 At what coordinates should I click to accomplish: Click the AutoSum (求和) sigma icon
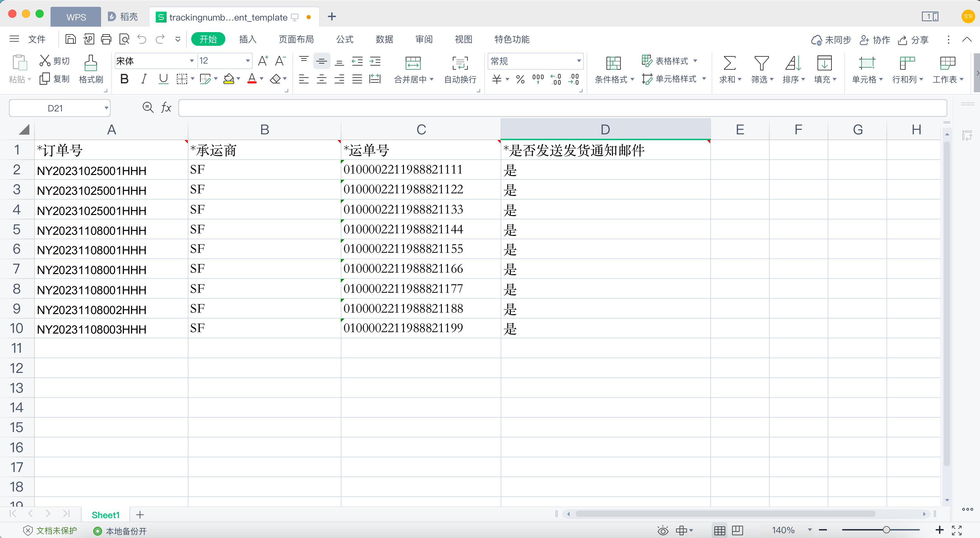point(729,63)
